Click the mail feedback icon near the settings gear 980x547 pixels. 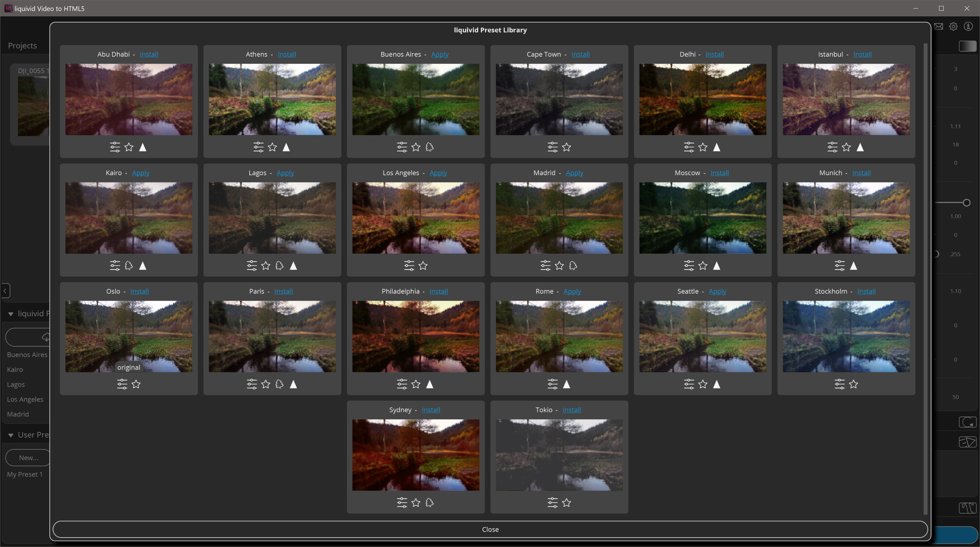point(939,26)
